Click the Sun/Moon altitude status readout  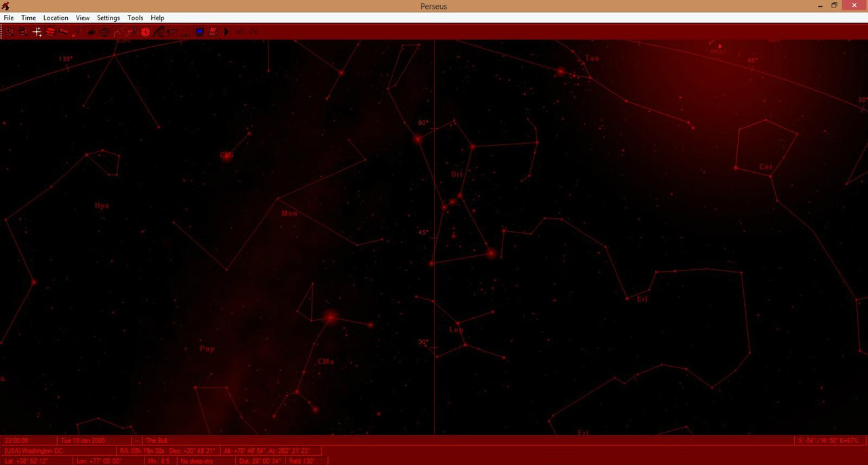click(x=829, y=441)
